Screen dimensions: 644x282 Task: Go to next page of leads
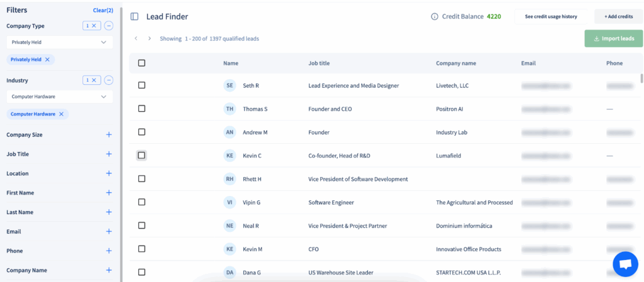pyautogui.click(x=150, y=38)
